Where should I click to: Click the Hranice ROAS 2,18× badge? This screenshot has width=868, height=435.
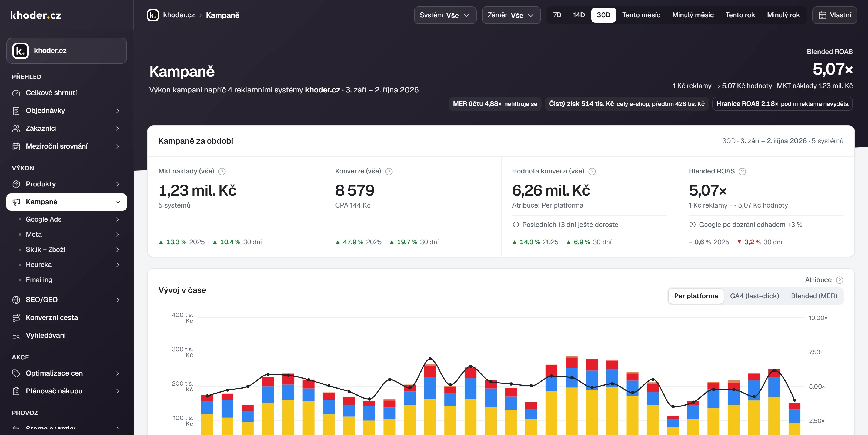(782, 104)
